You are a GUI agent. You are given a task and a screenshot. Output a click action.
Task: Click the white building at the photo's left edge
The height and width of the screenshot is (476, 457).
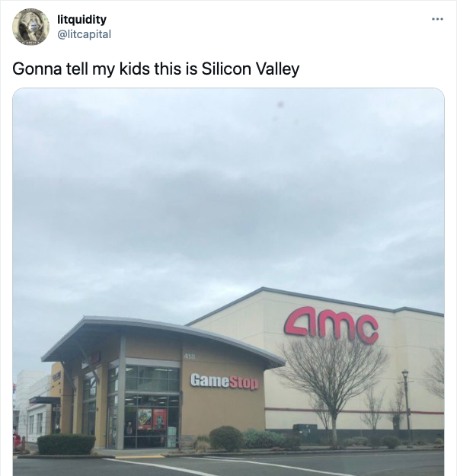coord(32,405)
